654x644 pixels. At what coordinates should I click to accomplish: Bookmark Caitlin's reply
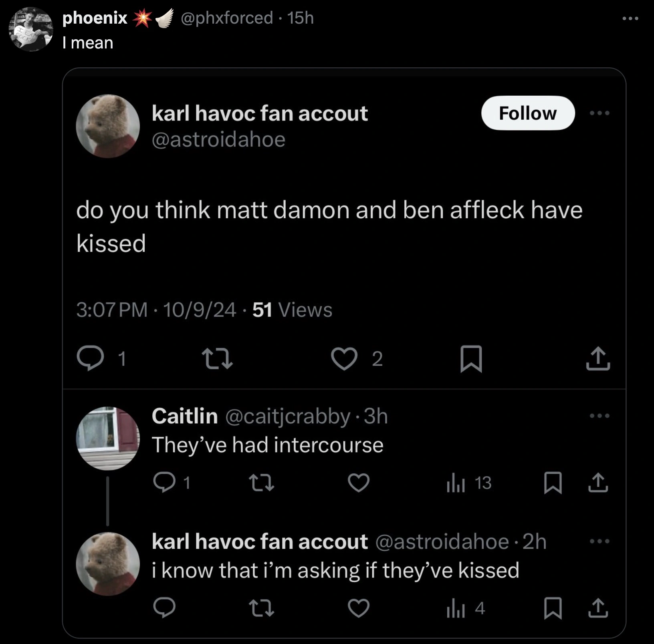[x=553, y=483]
